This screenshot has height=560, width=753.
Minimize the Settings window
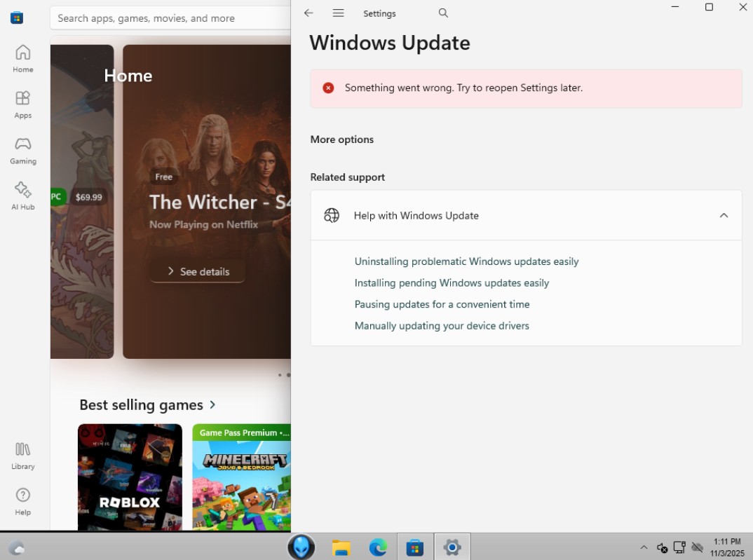click(674, 7)
